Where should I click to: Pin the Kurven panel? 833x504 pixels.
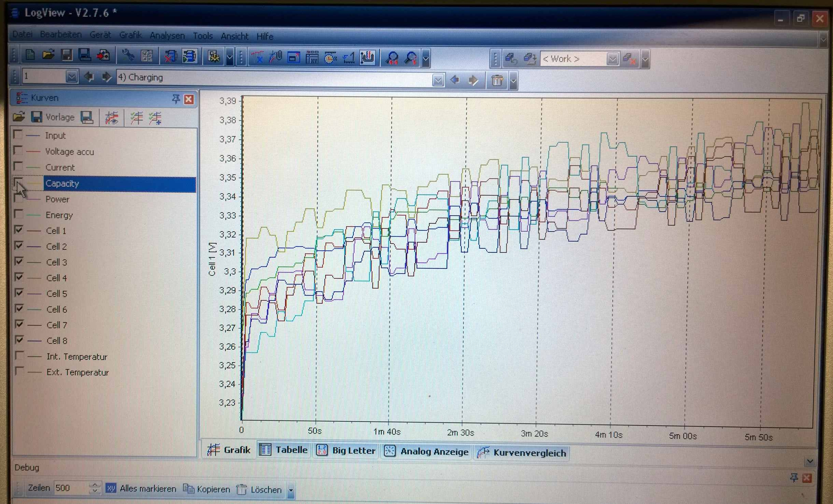176,99
